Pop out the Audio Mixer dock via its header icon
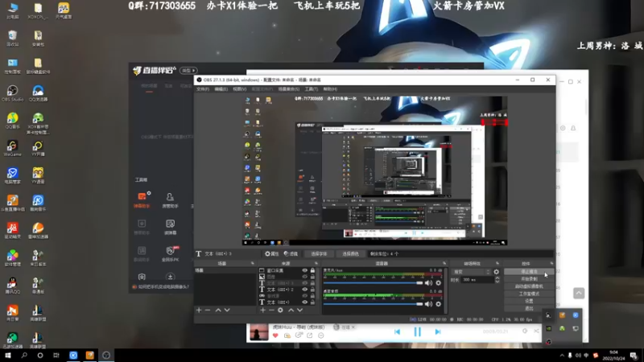The height and width of the screenshot is (362, 644). point(444,264)
